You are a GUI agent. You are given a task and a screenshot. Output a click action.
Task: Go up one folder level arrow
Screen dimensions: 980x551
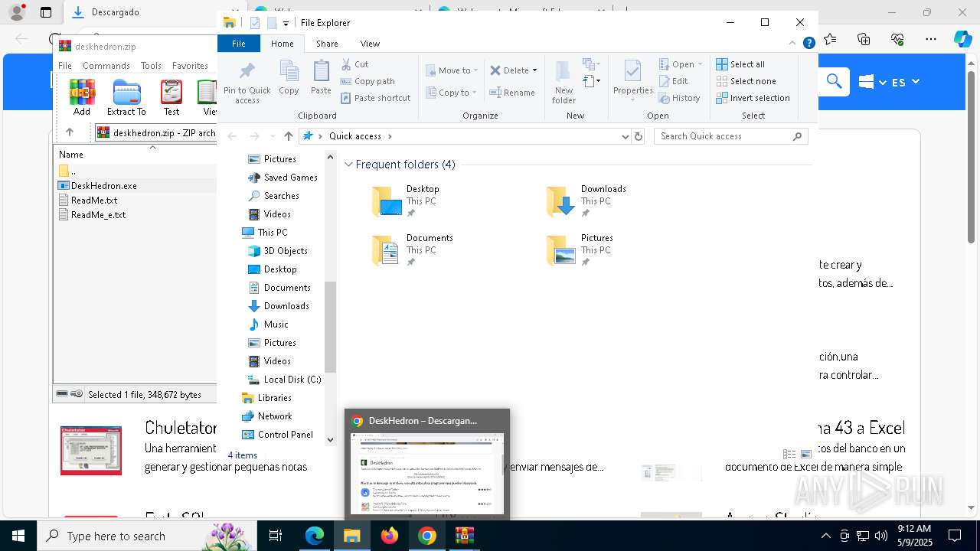pos(288,136)
